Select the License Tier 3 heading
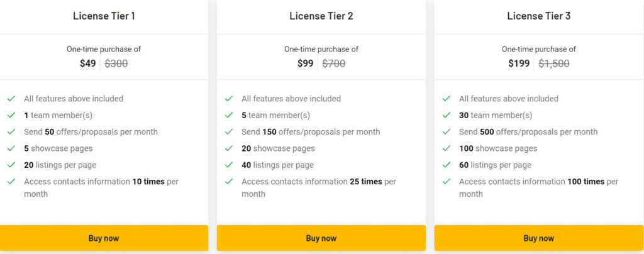Viewport: 644px width, 254px height. (539, 16)
